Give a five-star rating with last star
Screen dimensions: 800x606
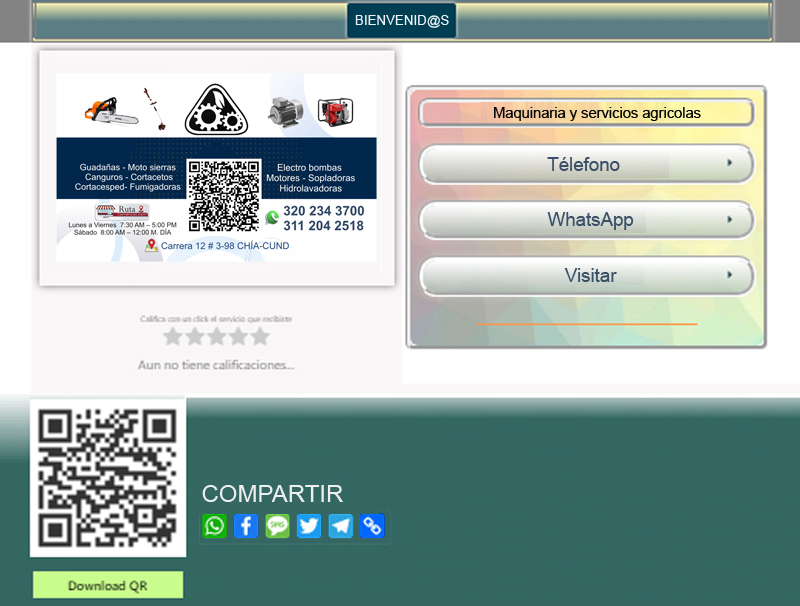pos(260,337)
